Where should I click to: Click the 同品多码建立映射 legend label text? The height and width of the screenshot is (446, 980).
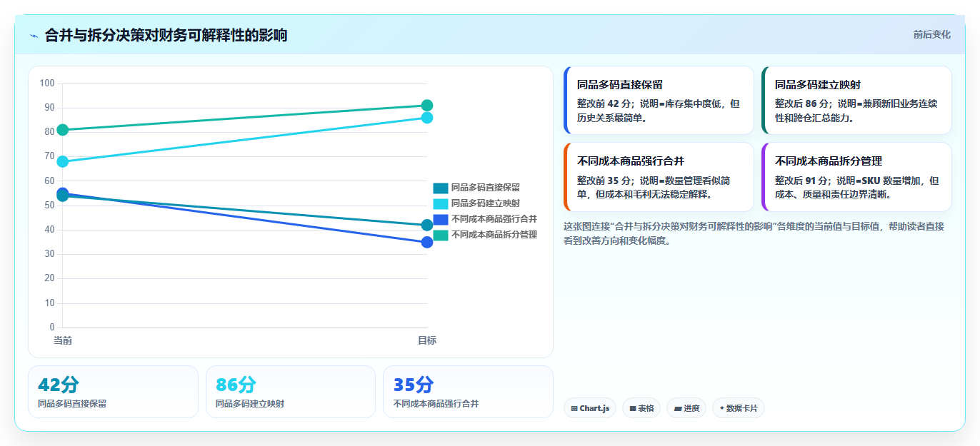tap(486, 203)
